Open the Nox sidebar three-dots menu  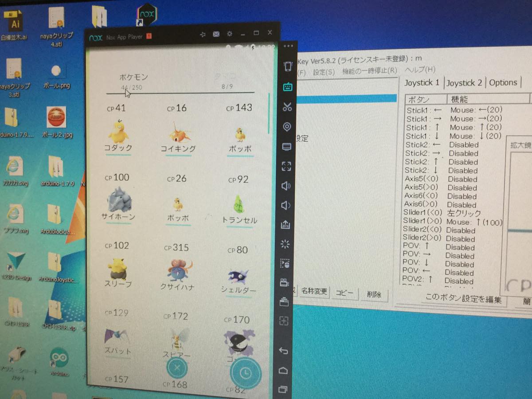(288, 46)
